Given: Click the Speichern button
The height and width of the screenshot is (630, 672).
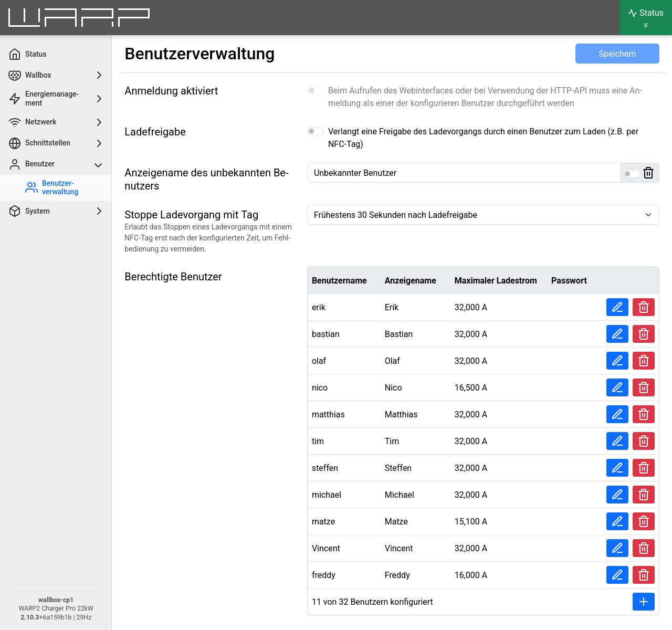Looking at the screenshot, I should tap(617, 54).
